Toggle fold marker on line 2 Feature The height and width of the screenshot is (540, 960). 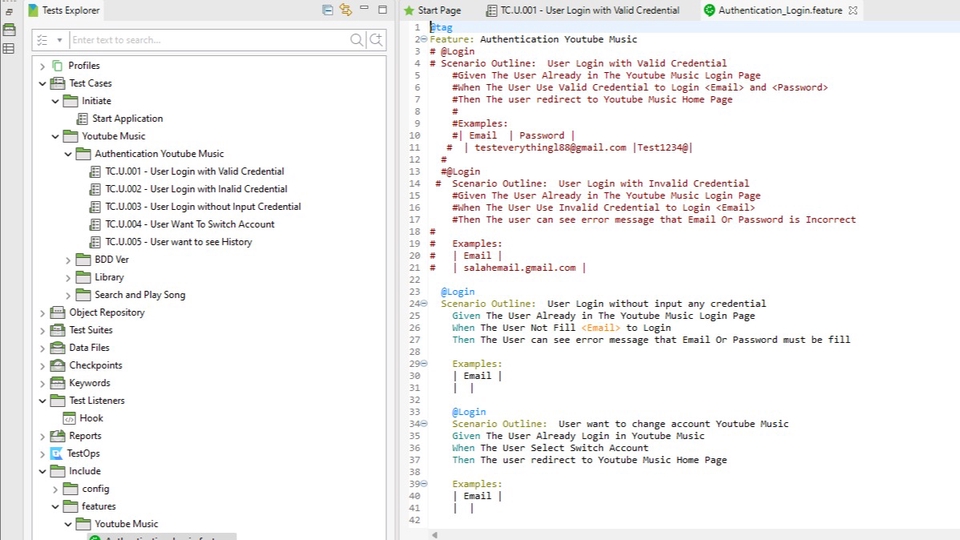tap(424, 39)
